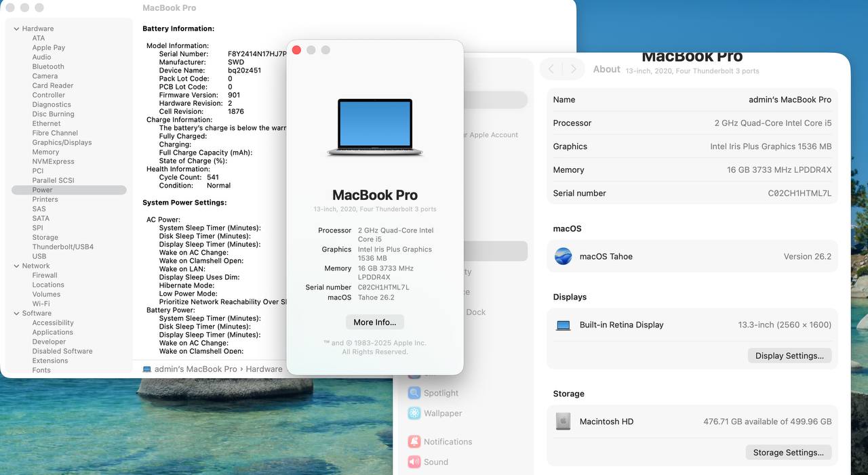Screen dimensions: 868x475
Task: Open Spotlight settings via its sidebar icon
Action: [x=414, y=393]
